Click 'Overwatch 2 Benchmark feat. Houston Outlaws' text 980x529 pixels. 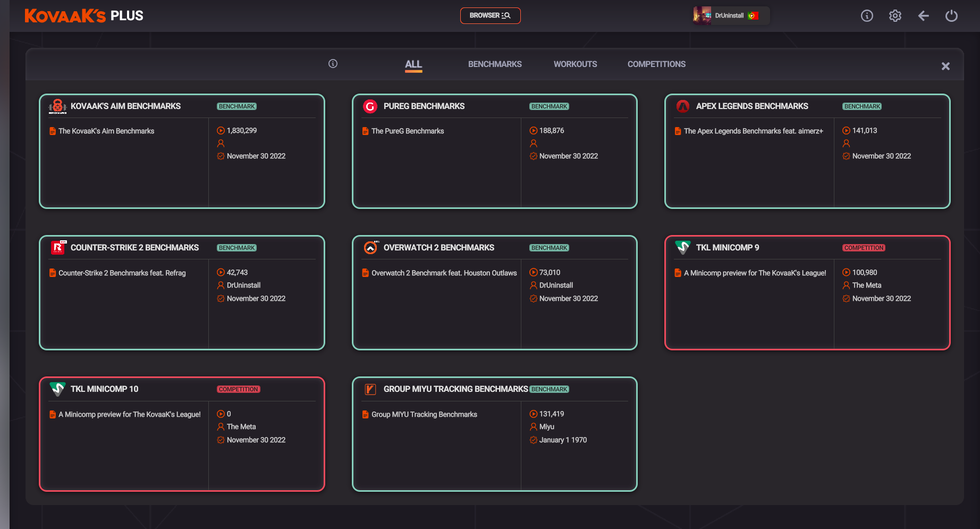(x=444, y=273)
